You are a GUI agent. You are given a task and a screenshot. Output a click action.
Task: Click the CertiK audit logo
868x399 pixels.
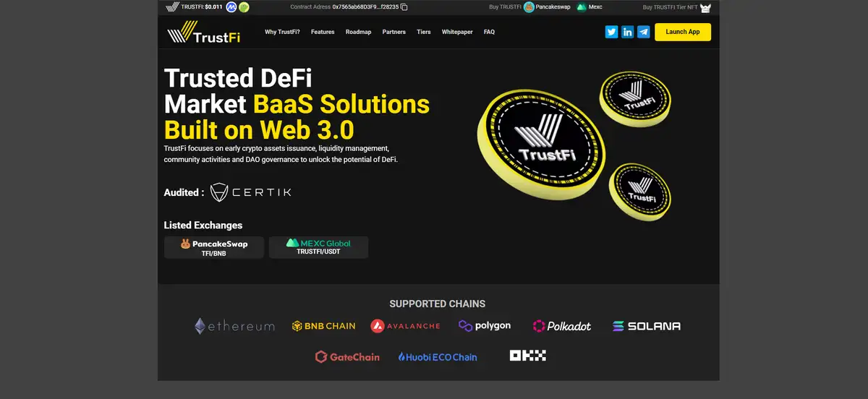click(250, 192)
